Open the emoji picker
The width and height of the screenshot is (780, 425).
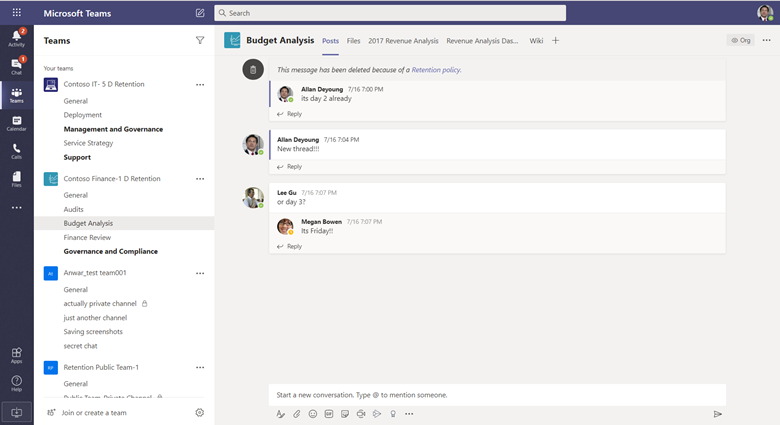click(312, 414)
